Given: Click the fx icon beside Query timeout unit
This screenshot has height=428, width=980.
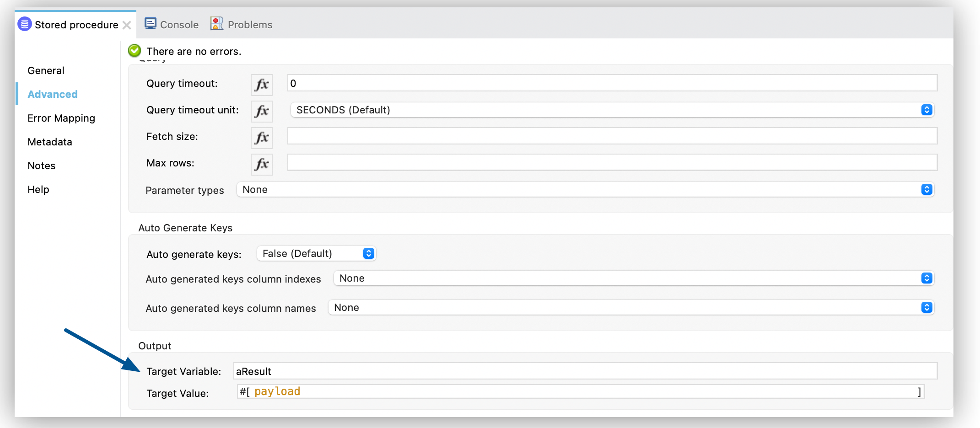Looking at the screenshot, I should [261, 111].
